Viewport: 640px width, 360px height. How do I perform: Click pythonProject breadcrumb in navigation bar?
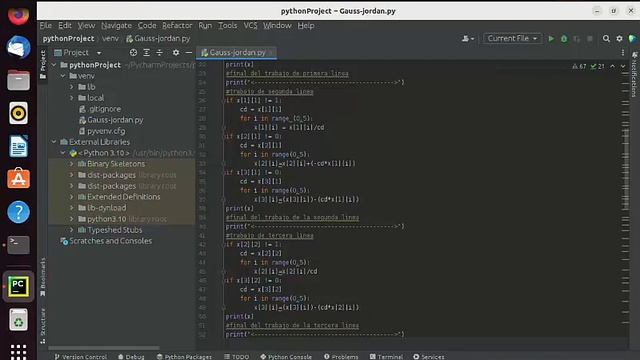pyautogui.click(x=68, y=38)
